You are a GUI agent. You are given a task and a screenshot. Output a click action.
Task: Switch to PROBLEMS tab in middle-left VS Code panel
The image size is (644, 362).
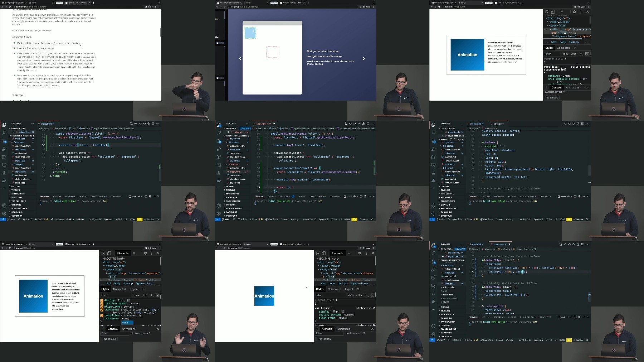(70, 196)
